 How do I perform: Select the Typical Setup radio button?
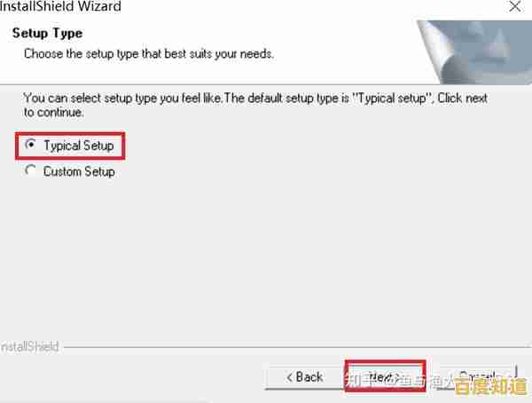pyautogui.click(x=30, y=145)
